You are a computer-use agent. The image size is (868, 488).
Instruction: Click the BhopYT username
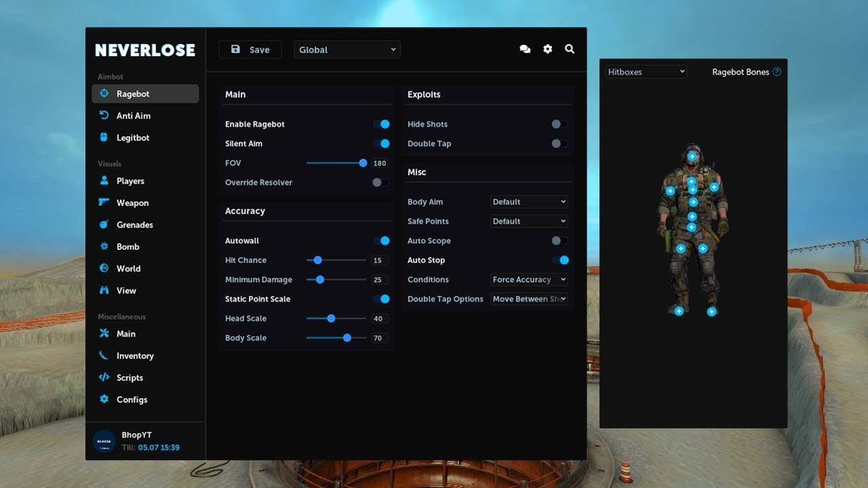click(x=137, y=435)
